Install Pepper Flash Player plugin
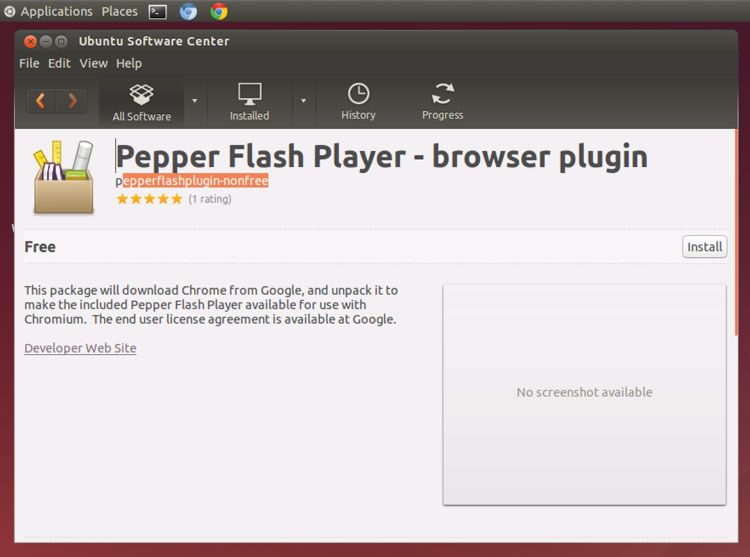 (705, 247)
